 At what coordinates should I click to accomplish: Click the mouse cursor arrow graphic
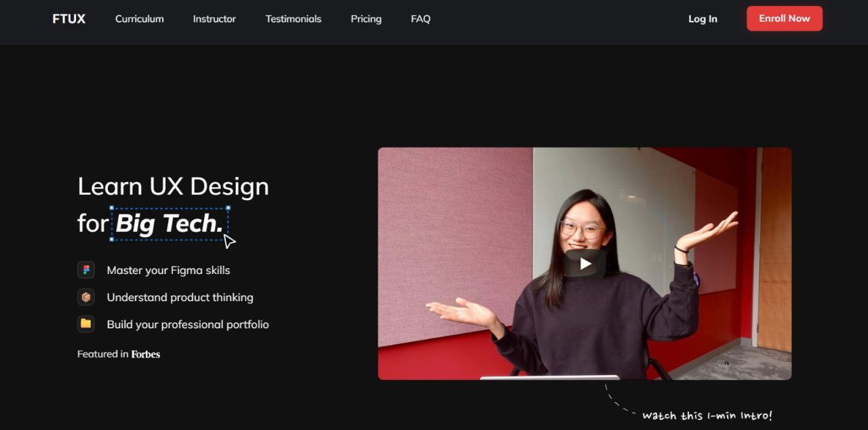(x=229, y=241)
